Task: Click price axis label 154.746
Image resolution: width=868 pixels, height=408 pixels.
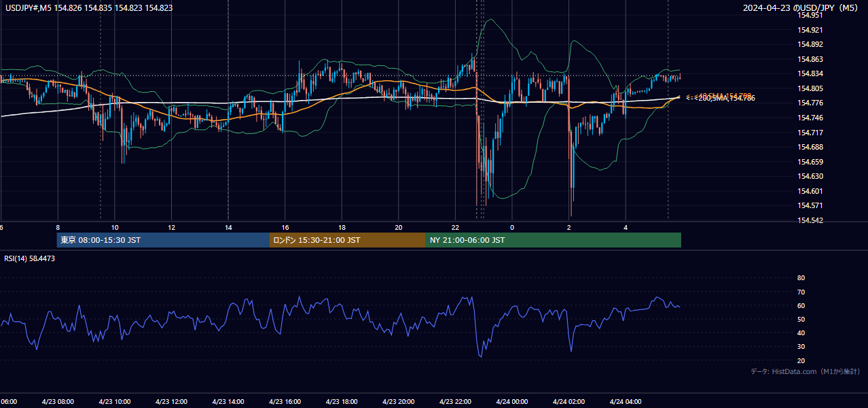Action: 811,118
